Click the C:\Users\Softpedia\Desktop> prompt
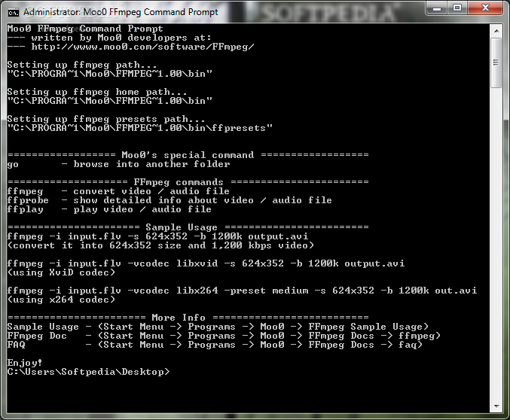The height and width of the screenshot is (420, 510). pos(88,372)
